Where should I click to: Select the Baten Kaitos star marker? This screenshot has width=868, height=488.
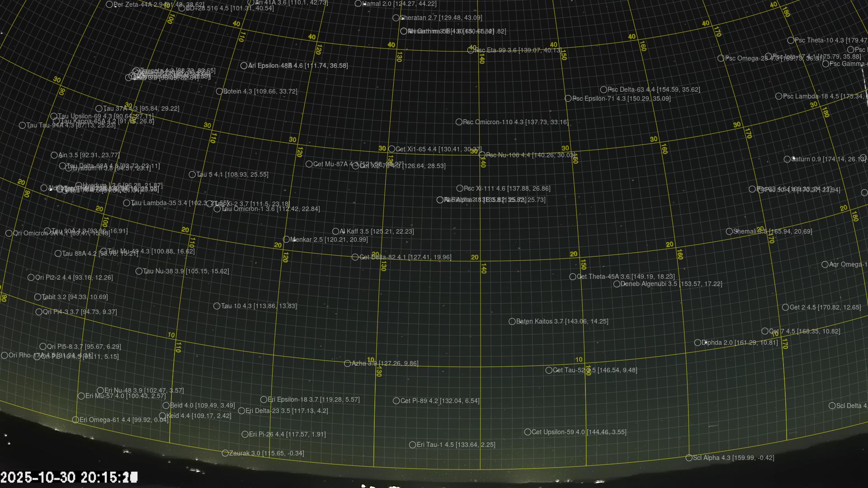(512, 321)
